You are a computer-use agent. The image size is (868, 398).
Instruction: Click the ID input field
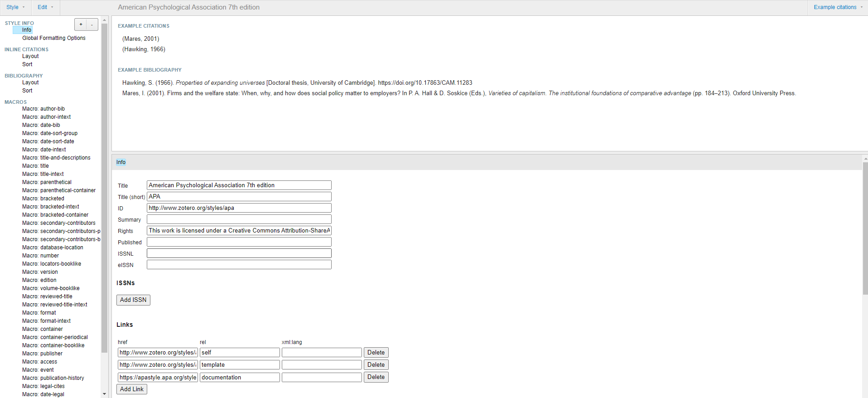pyautogui.click(x=239, y=208)
